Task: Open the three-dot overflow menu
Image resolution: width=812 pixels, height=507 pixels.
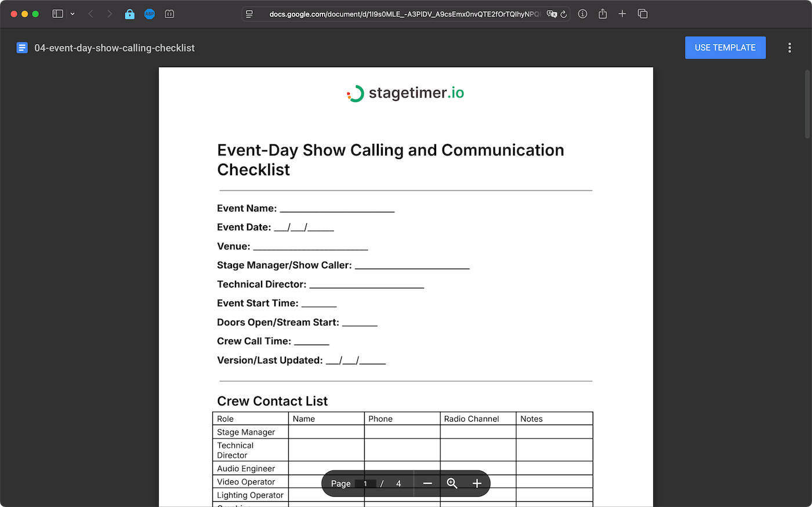Action: point(790,48)
